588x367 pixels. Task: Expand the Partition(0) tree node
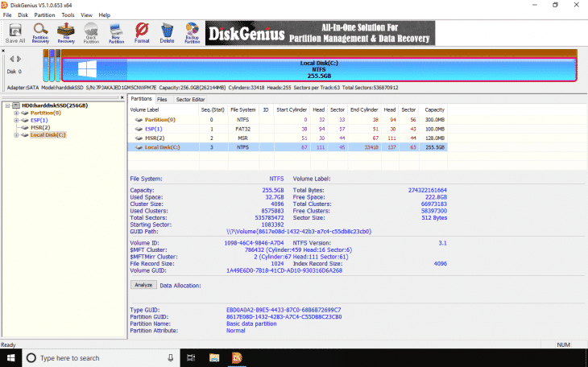coord(16,113)
